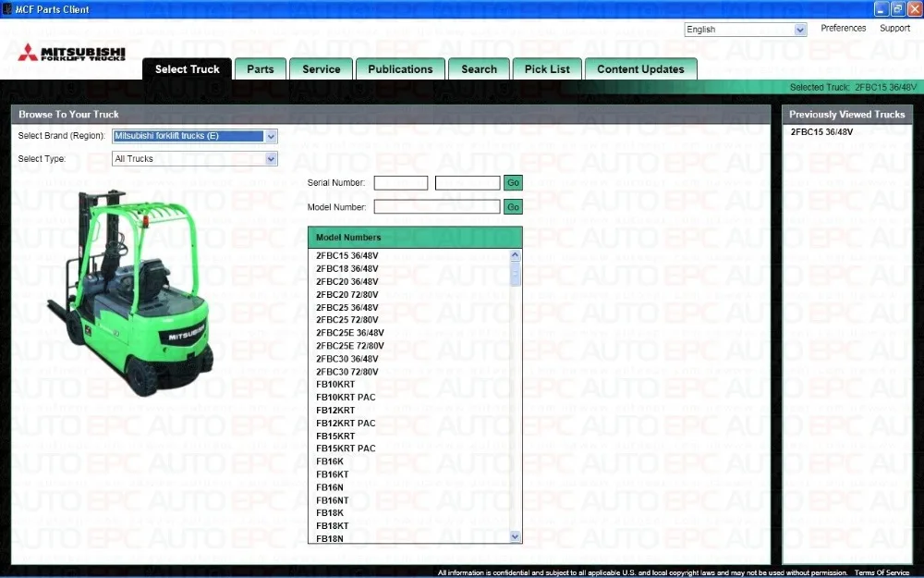Select model FB18K
Screen dimensions: 924x578
pyautogui.click(x=330, y=513)
